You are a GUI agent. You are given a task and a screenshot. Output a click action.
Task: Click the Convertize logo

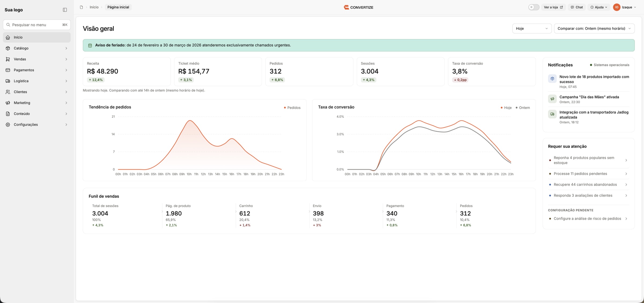358,7
